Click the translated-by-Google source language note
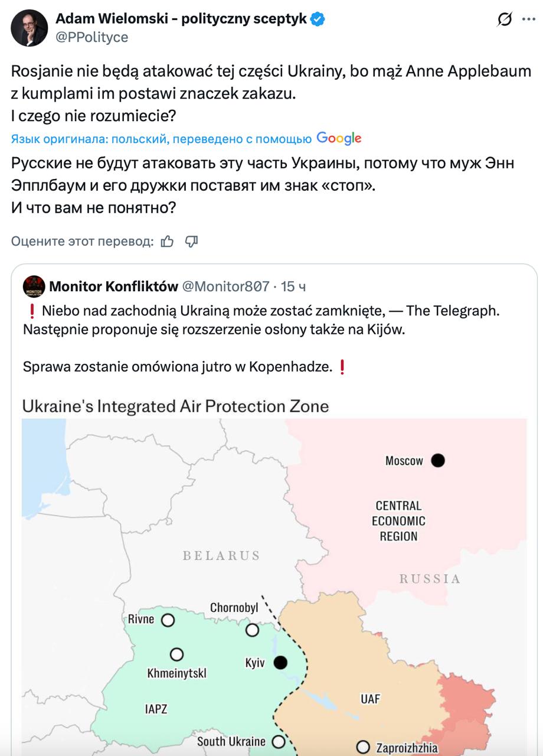Screen dimensions: 543x756 point(161,139)
